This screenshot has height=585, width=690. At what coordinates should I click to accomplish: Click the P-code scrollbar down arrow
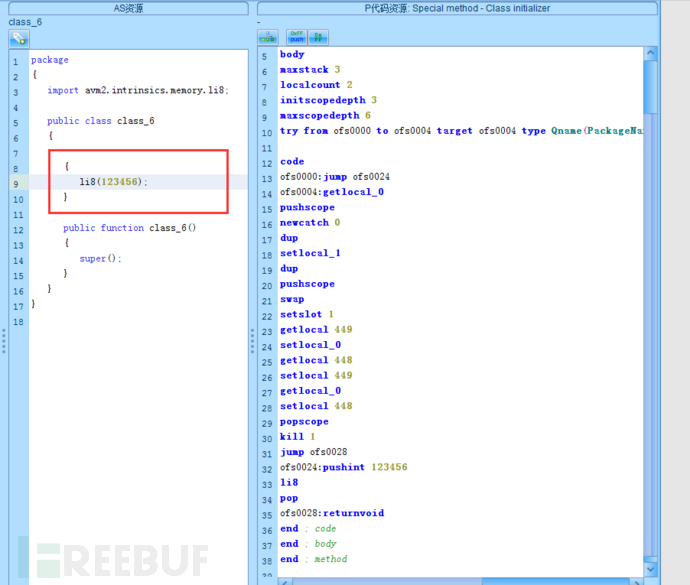[x=650, y=569]
